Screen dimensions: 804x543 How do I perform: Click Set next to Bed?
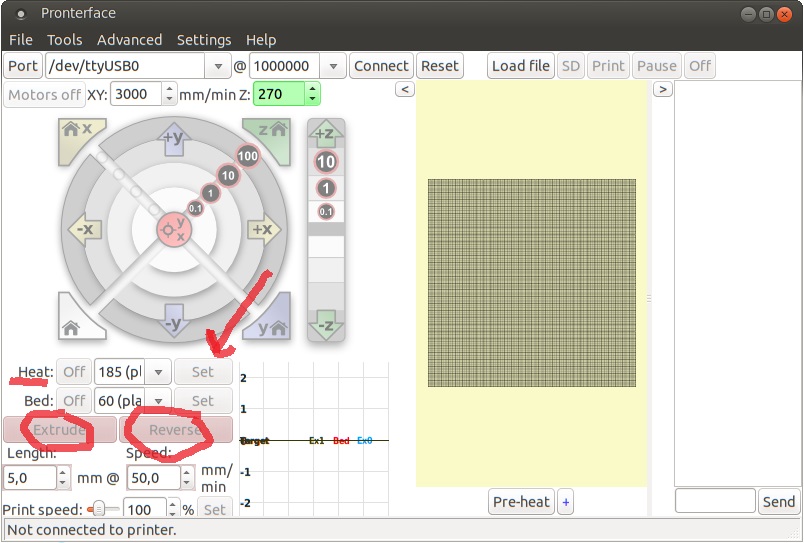pyautogui.click(x=203, y=401)
